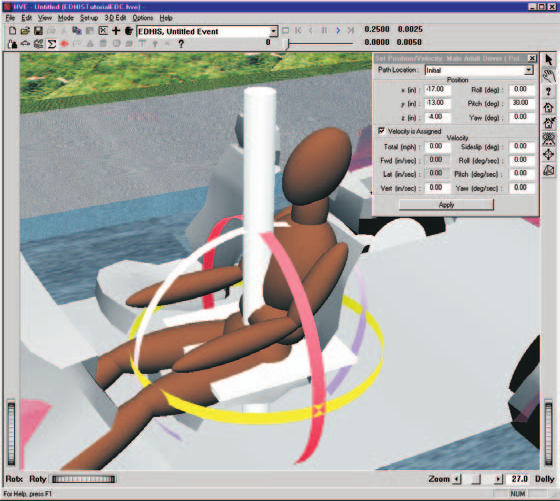Click the question mark help toolbar icon
Image resolution: width=560 pixels, height=501 pixels.
[x=181, y=44]
